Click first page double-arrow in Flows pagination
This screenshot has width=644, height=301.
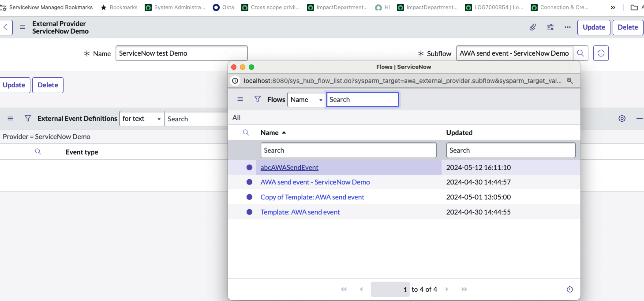point(344,289)
